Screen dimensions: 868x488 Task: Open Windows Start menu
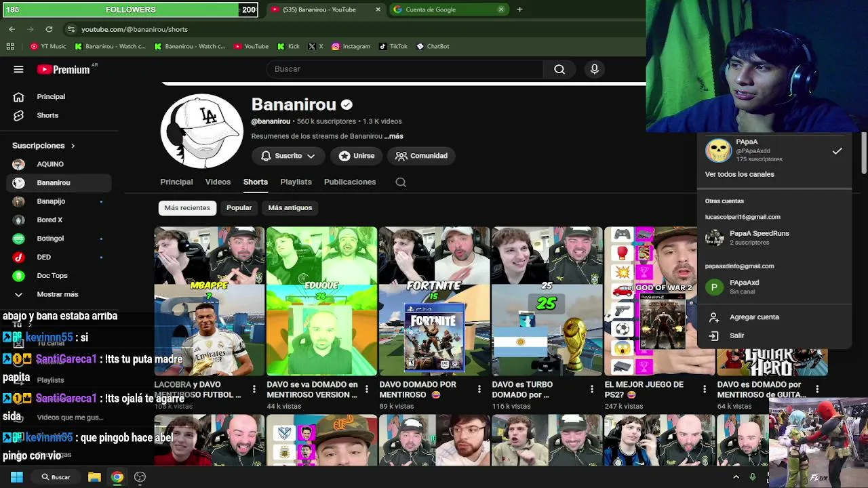coord(17,477)
